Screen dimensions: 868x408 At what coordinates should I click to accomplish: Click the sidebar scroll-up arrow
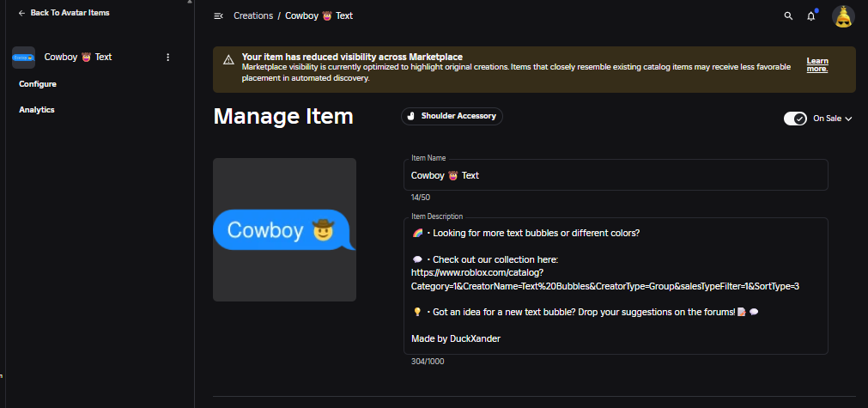pos(190,3)
